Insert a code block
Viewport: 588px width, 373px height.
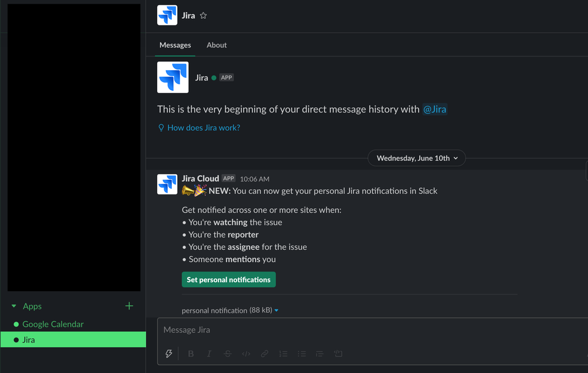click(x=338, y=354)
